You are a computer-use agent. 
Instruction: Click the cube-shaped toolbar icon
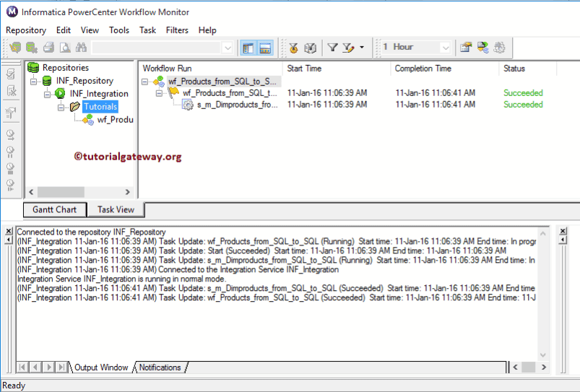(310, 48)
